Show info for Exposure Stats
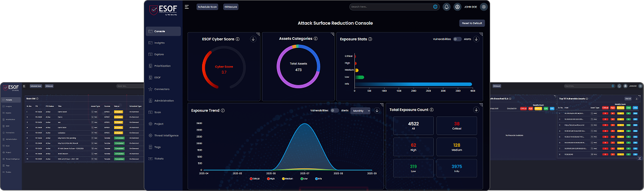 [x=370, y=39]
